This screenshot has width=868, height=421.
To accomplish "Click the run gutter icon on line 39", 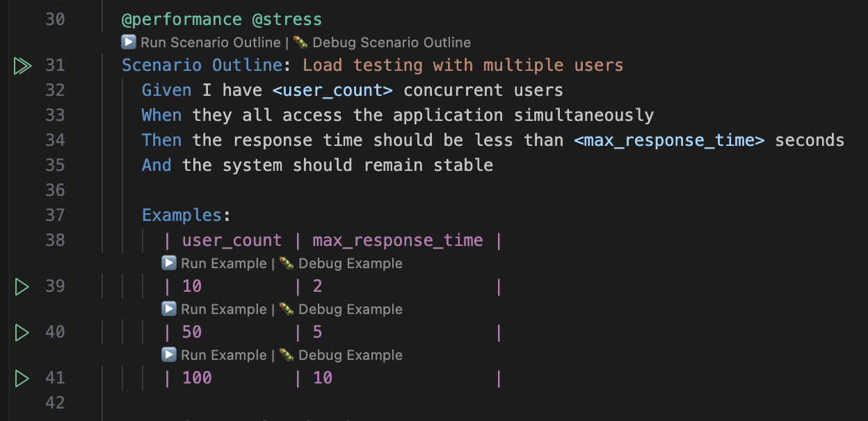I will tap(22, 286).
